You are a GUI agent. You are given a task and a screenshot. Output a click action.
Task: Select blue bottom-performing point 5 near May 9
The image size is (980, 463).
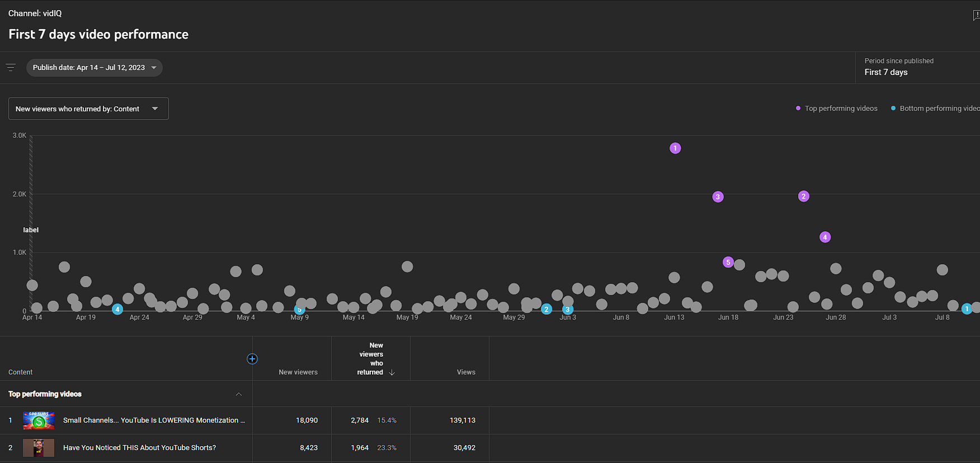click(299, 310)
